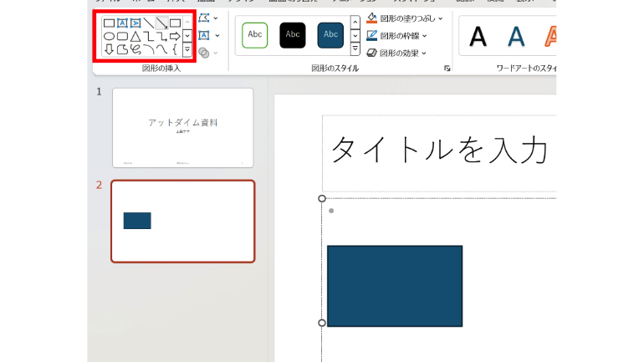Select the blue rectangle on the slide
This screenshot has height=362, width=644.
395,286
